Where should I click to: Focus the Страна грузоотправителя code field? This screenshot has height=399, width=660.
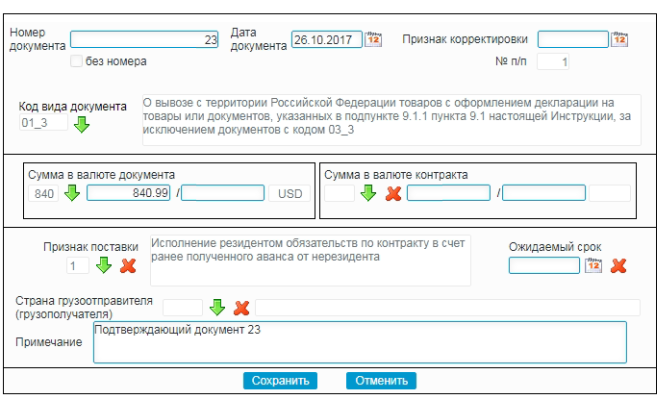(183, 308)
